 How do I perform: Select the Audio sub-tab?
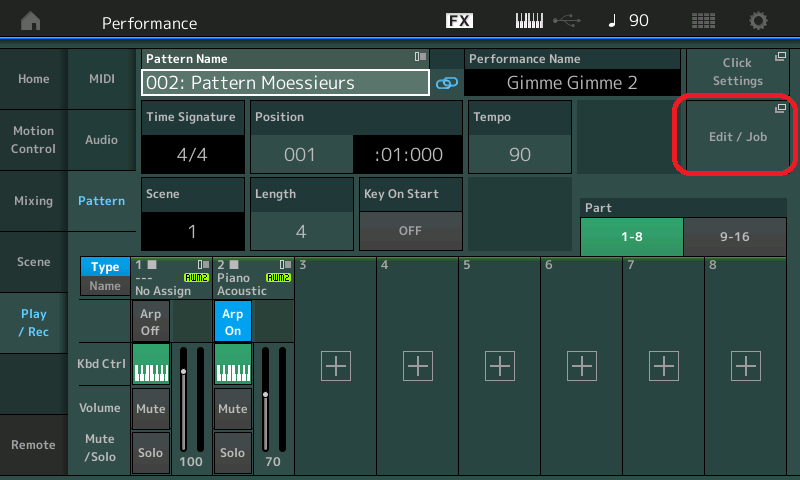(101, 141)
